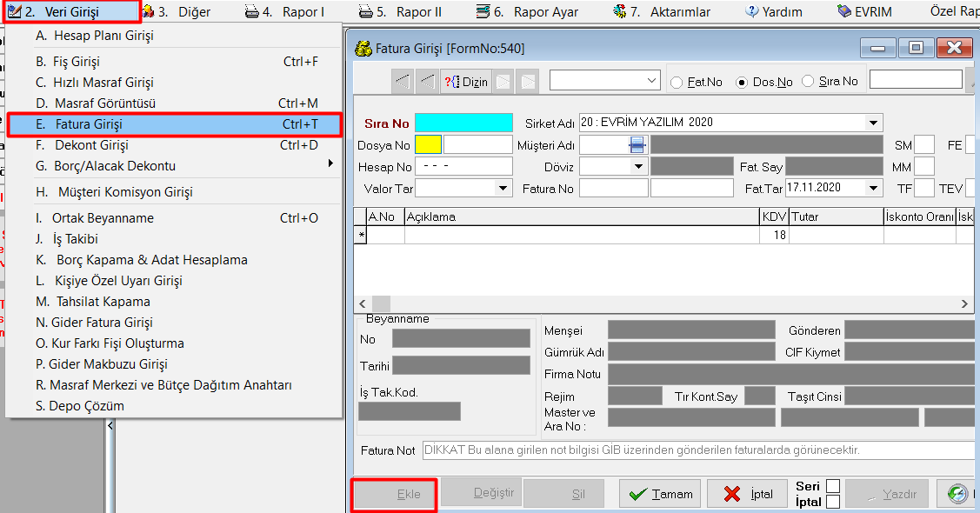This screenshot has height=513, width=980.
Task: Click the grid horizontal scrollbar right arrow
Action: pos(964,303)
